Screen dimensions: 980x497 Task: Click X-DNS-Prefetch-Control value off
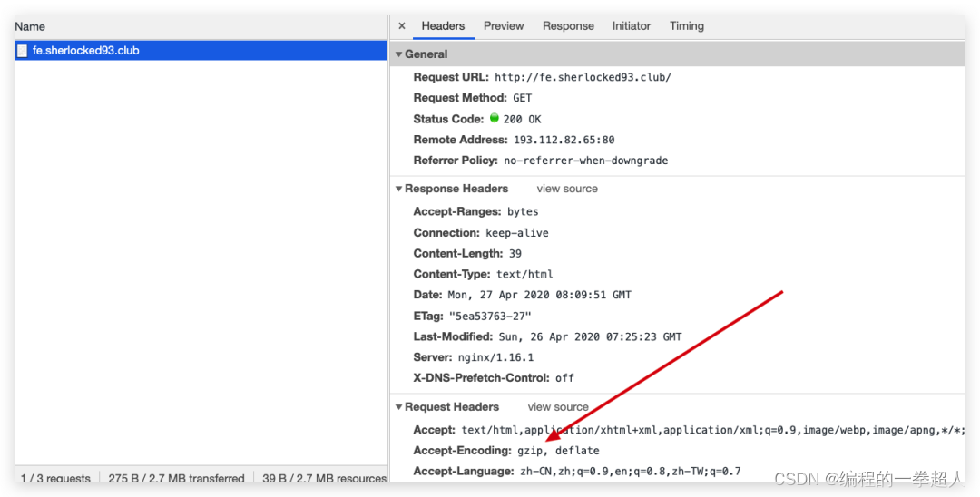tap(564, 378)
